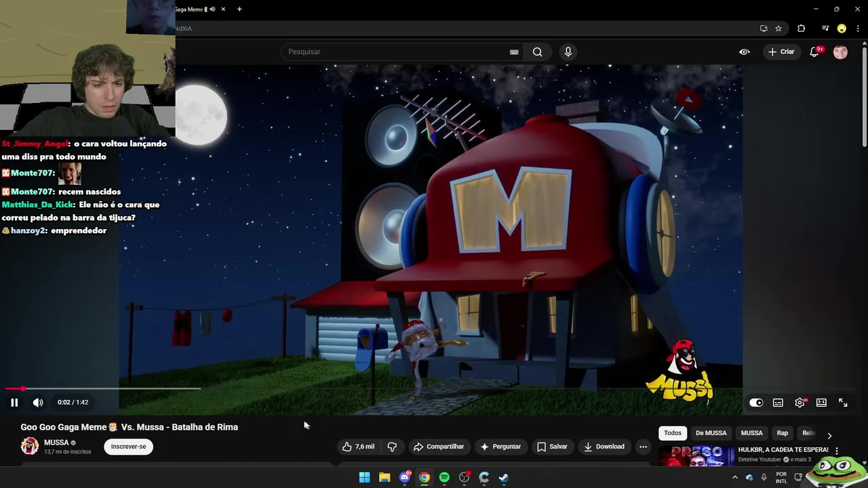
Task: Close the current browser tab
Action: (x=222, y=9)
